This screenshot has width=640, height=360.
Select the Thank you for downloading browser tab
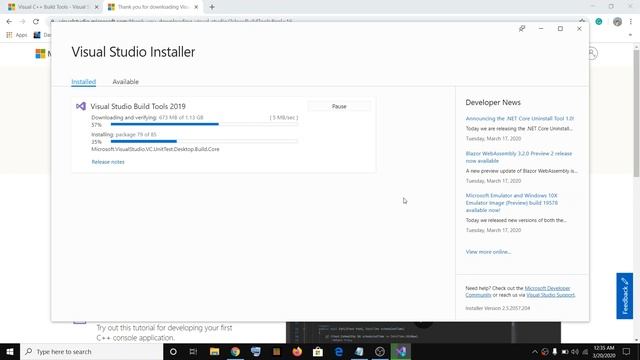[x=152, y=7]
